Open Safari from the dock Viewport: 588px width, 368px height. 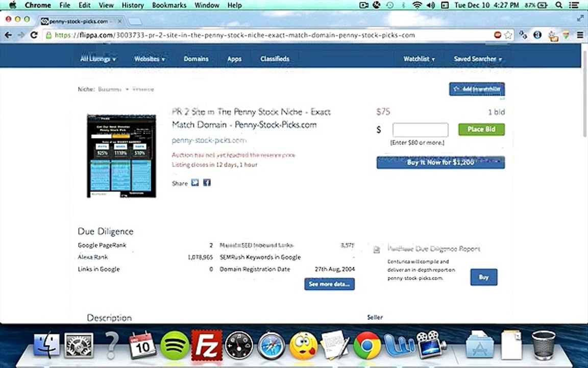click(x=271, y=344)
